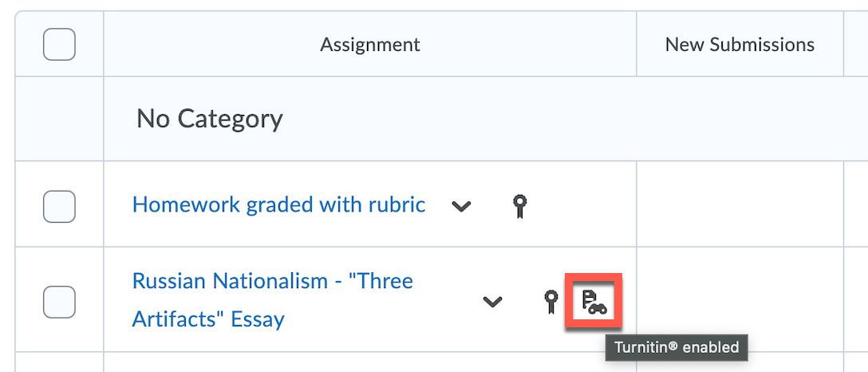Click the Turnitin enabled icon

[594, 302]
